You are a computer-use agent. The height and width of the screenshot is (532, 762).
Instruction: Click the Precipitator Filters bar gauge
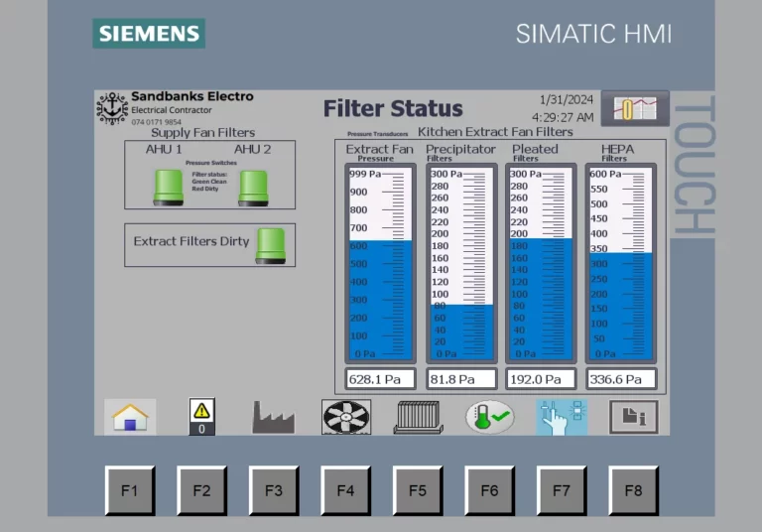(461, 264)
